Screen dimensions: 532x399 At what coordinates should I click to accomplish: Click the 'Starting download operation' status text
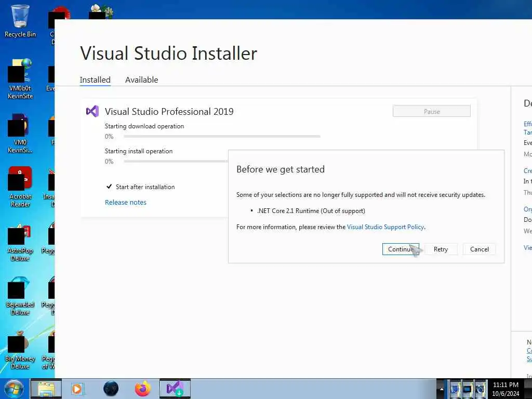[x=144, y=126]
